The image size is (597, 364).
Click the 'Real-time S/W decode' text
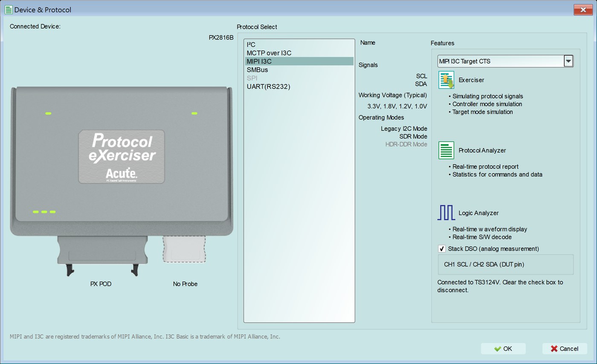click(x=482, y=237)
